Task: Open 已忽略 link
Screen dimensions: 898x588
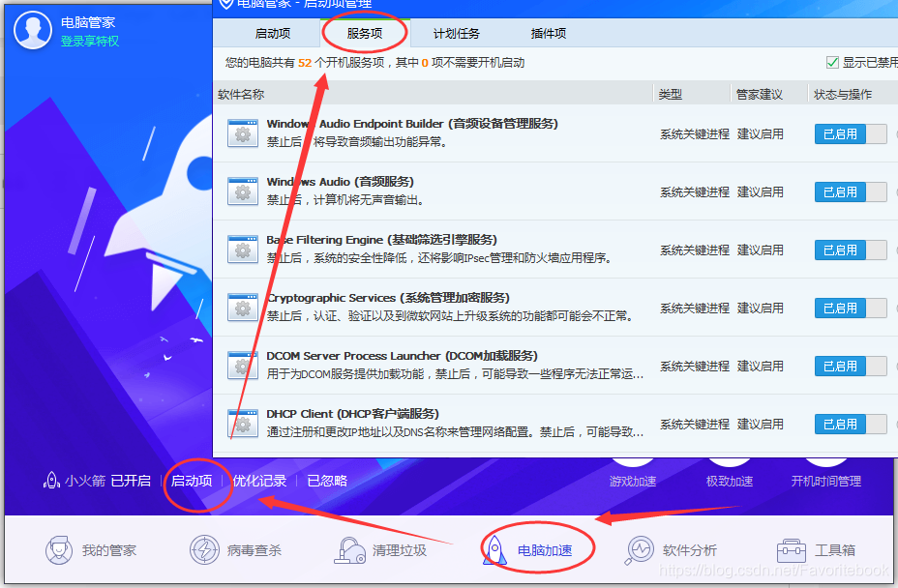Action: (327, 481)
